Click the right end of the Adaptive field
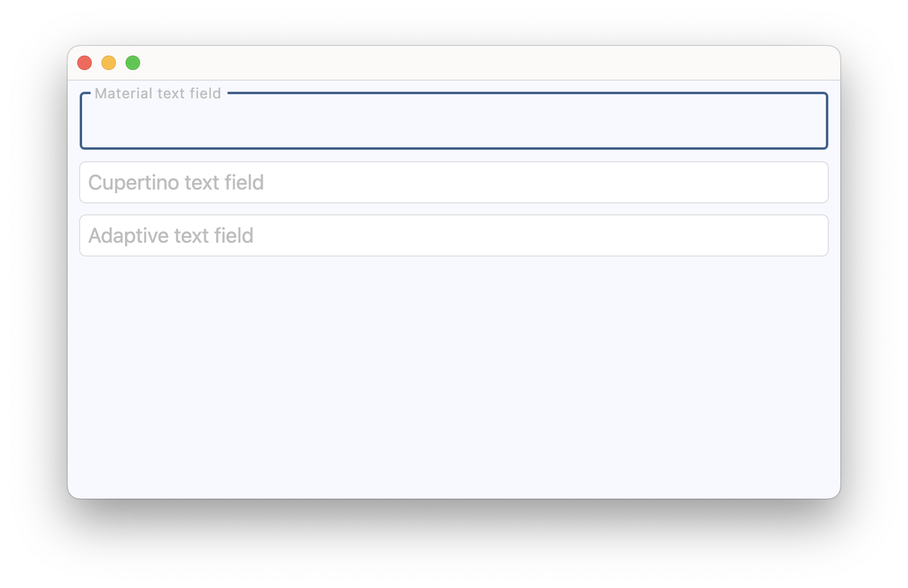This screenshot has width=908, height=588. [809, 235]
